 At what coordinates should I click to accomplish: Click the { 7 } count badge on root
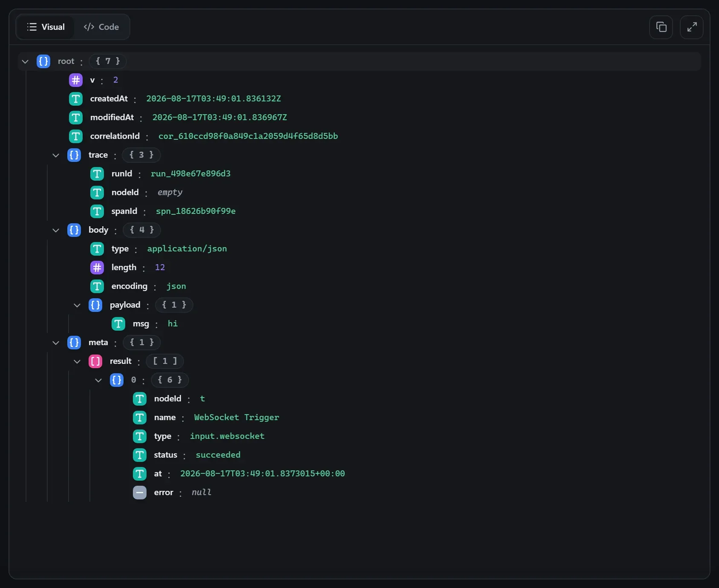[x=108, y=61]
